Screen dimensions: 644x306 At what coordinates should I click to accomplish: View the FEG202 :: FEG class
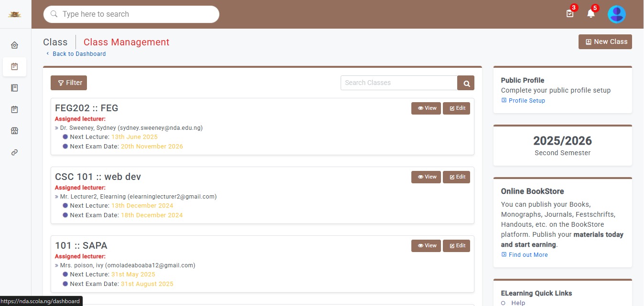click(x=426, y=108)
